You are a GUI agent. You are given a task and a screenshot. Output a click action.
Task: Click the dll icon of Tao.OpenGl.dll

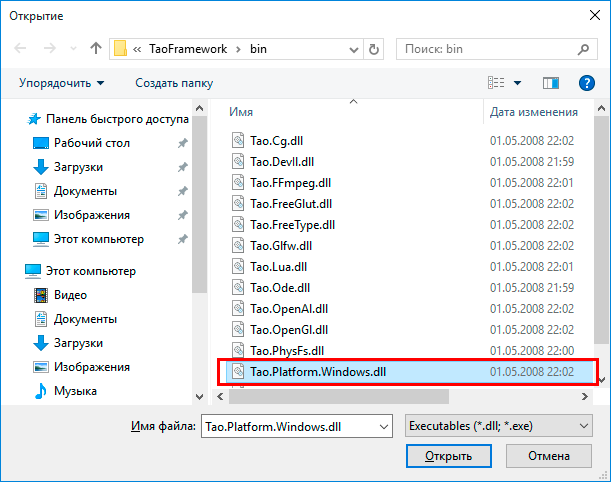point(238,330)
